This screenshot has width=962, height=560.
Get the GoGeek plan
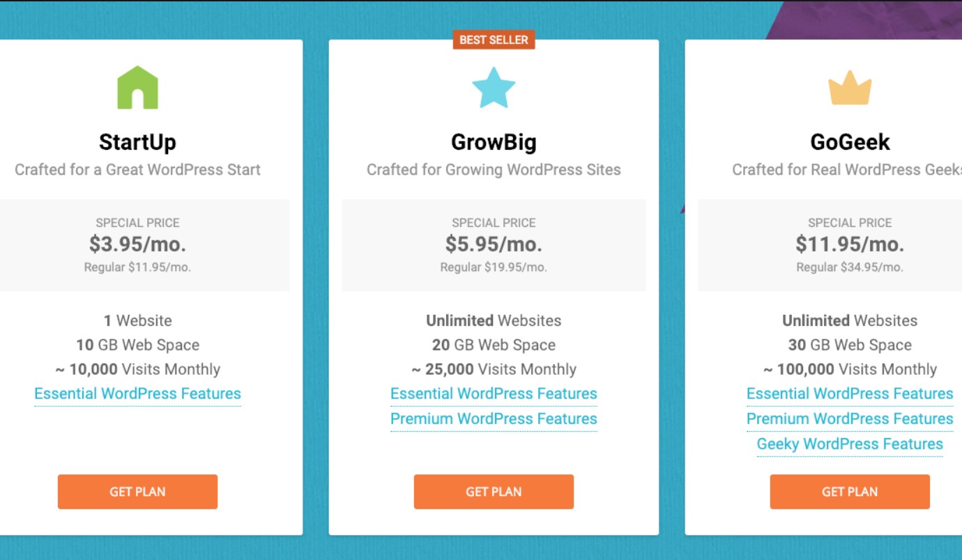850,492
